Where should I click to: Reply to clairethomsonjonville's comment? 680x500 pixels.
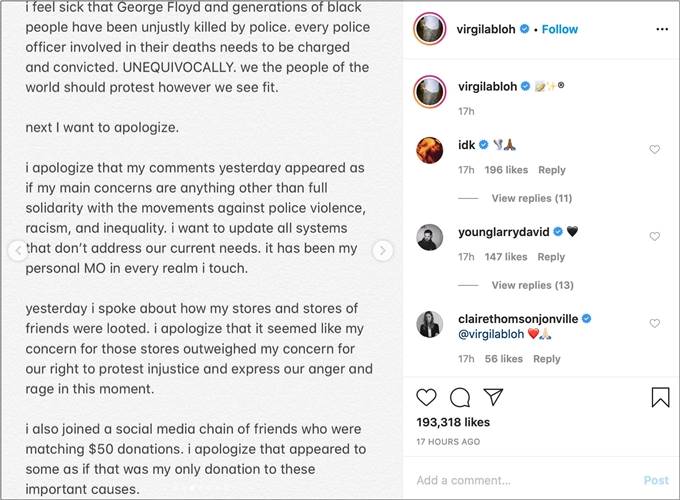[x=546, y=359]
